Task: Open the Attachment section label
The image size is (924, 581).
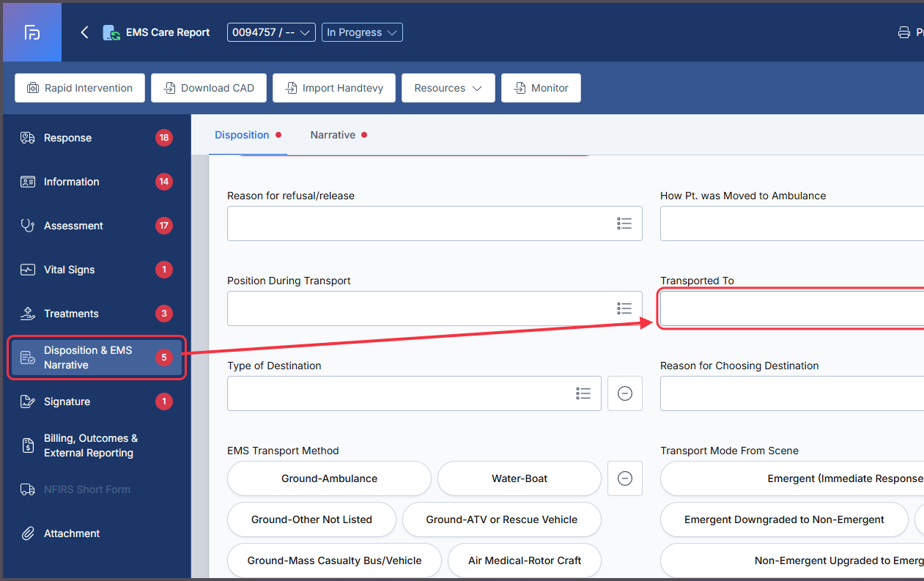Action: pos(72,533)
